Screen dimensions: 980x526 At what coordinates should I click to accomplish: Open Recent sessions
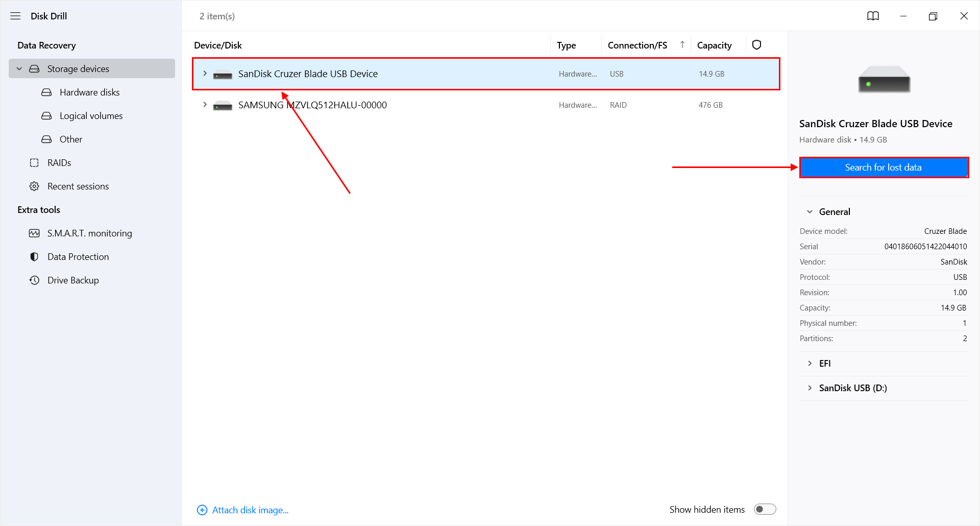point(78,186)
